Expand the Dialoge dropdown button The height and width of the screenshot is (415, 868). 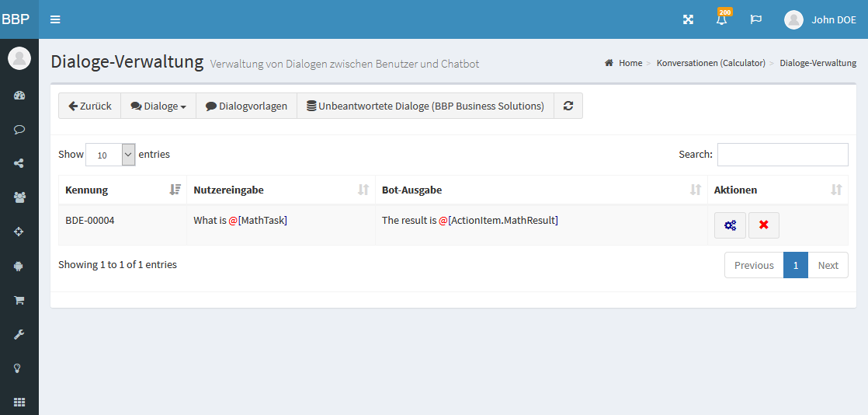[158, 106]
